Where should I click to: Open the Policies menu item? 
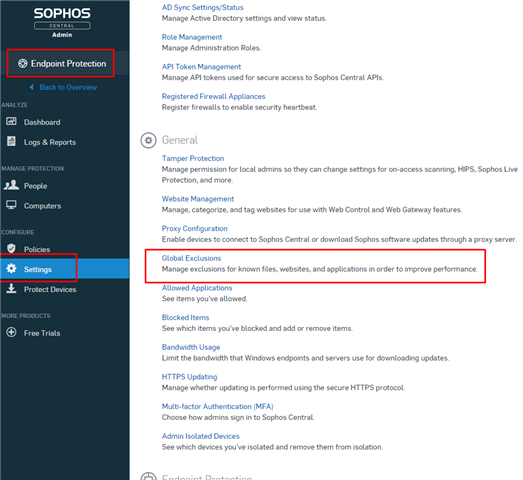point(37,249)
